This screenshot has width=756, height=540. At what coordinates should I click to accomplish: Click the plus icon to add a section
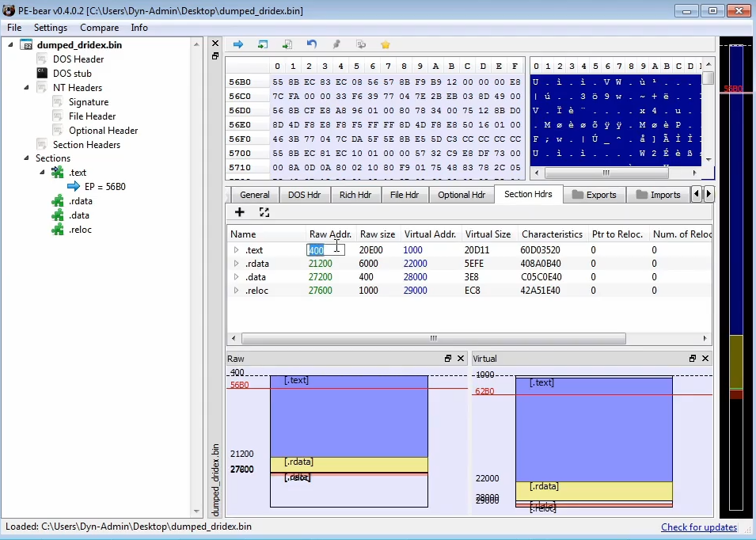coord(240,212)
